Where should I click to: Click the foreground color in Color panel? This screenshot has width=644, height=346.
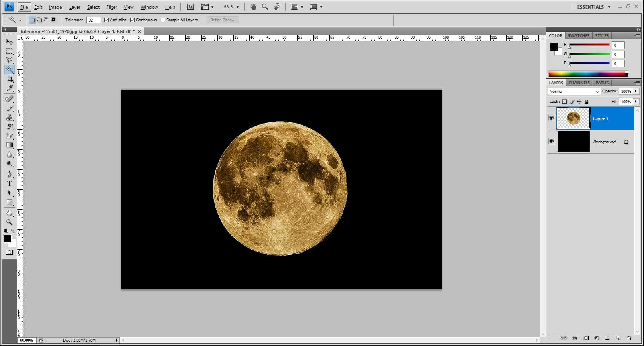[554, 46]
